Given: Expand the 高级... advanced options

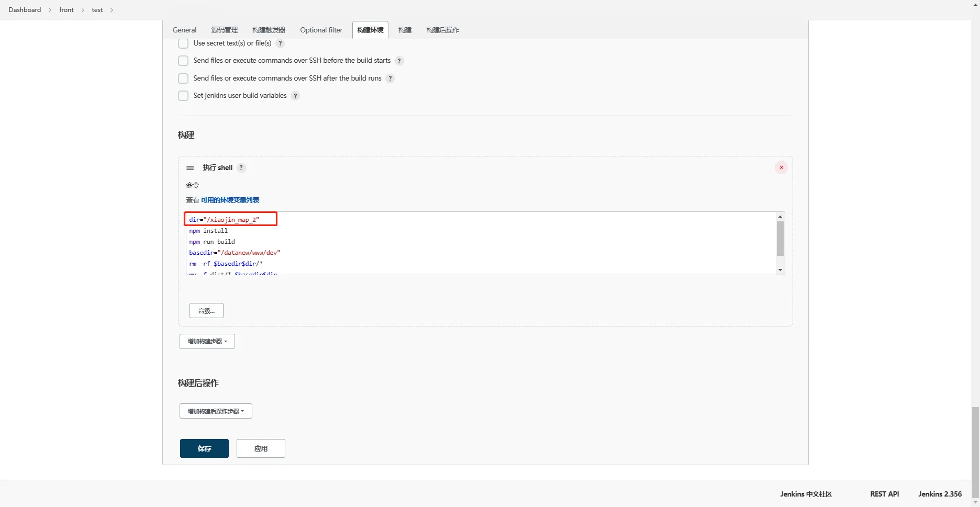Looking at the screenshot, I should 206,311.
